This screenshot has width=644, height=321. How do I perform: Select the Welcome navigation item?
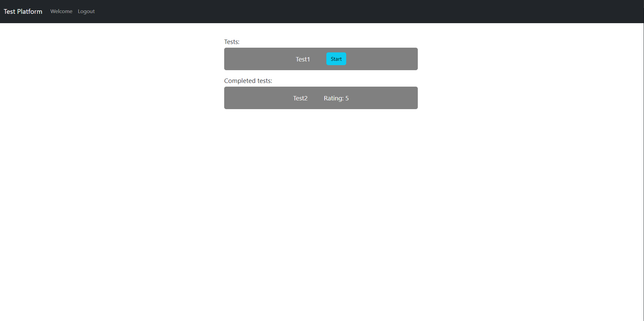[61, 11]
